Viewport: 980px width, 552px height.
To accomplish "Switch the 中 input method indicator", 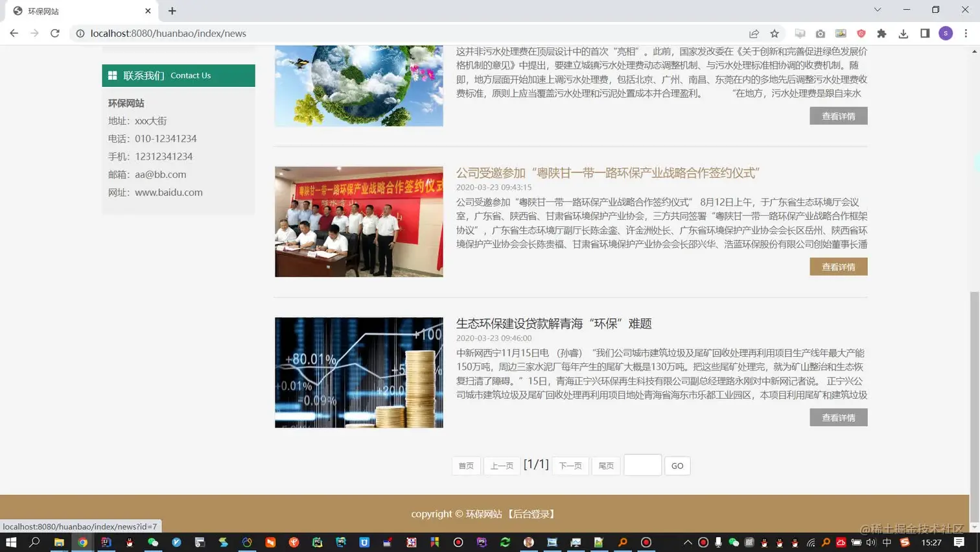I will pyautogui.click(x=887, y=542).
